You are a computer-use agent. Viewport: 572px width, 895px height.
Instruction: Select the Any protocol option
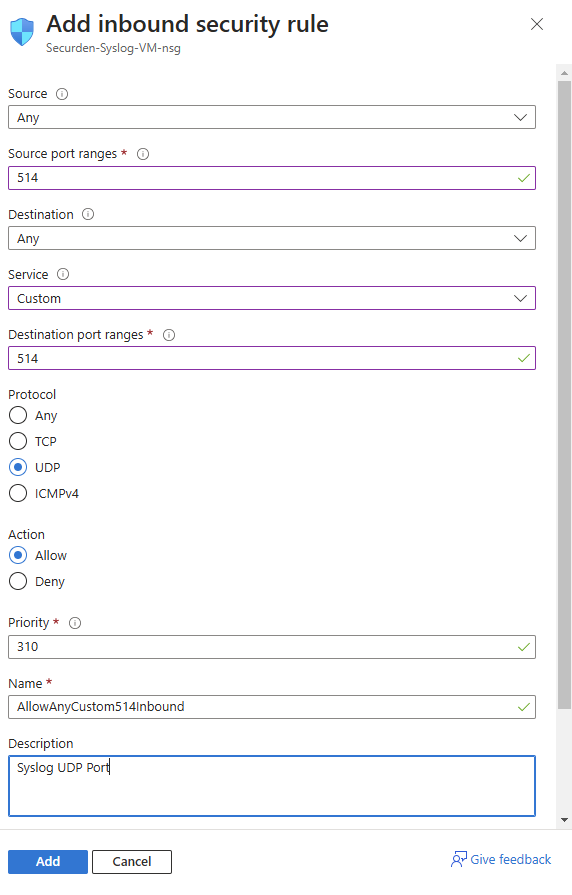click(x=18, y=416)
